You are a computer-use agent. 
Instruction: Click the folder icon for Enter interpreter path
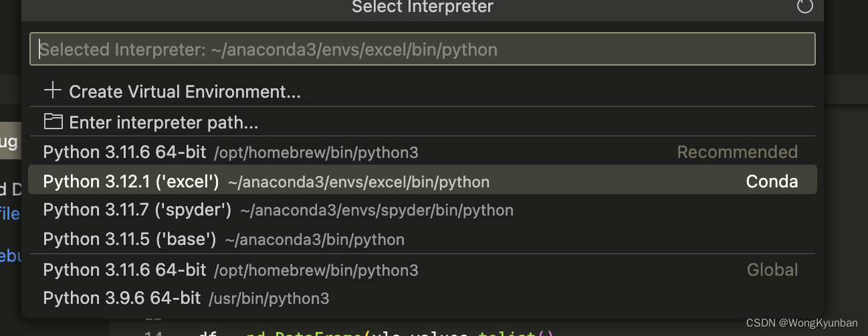(x=52, y=122)
